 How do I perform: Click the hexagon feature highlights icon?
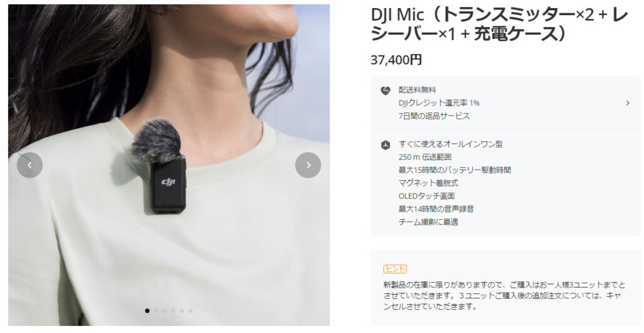386,145
